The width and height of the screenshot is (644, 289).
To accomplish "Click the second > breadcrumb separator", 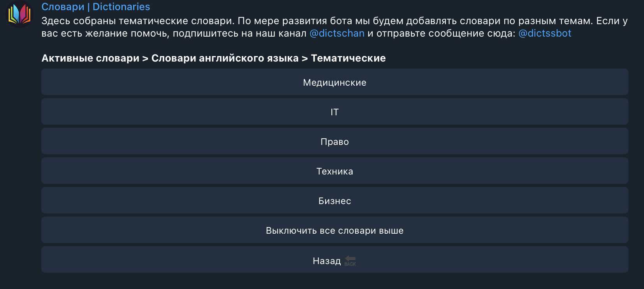I will coord(304,58).
